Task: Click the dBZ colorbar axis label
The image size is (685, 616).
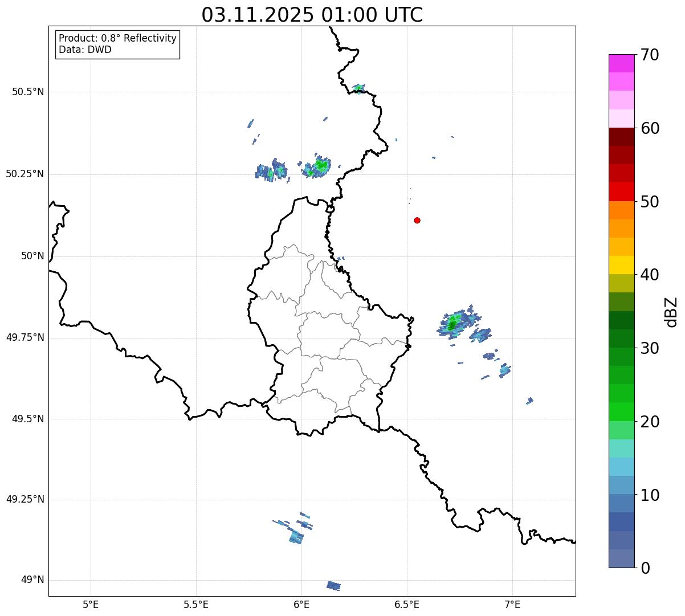Action: 671,312
